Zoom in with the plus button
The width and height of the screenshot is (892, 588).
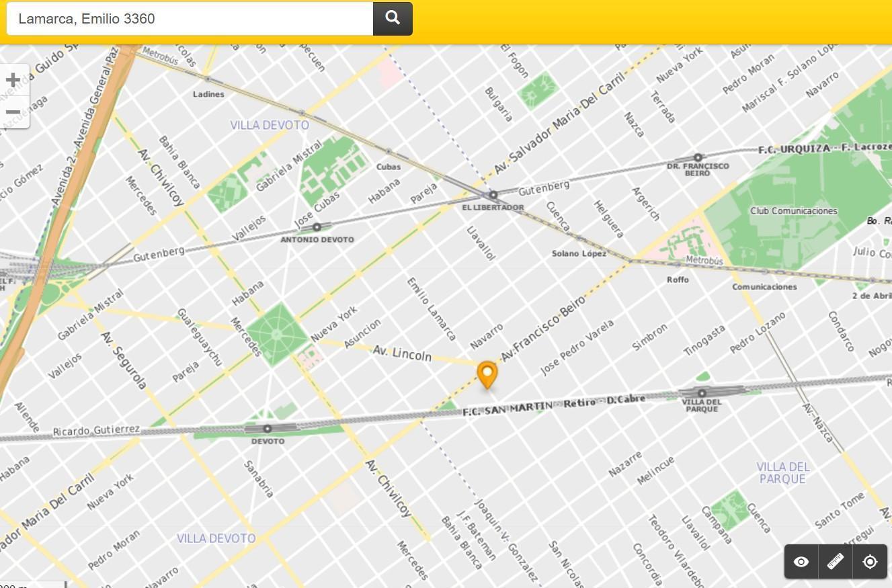pyautogui.click(x=13, y=80)
